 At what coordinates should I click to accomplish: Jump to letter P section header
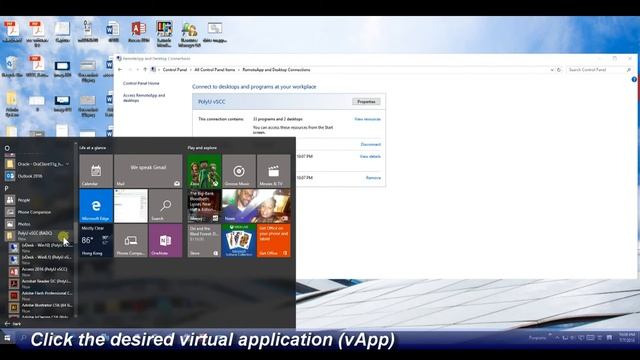click(x=7, y=188)
